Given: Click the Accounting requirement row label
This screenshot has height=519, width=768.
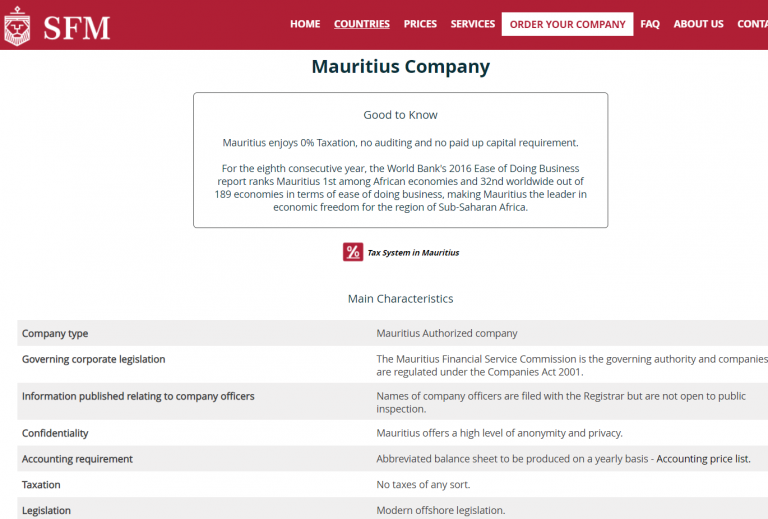Looking at the screenshot, I should tap(77, 459).
